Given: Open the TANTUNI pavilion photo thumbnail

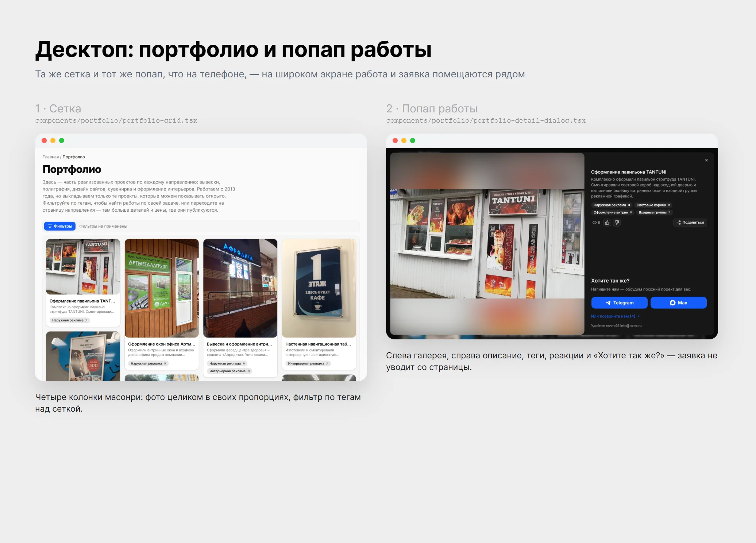Looking at the screenshot, I should pyautogui.click(x=83, y=267).
